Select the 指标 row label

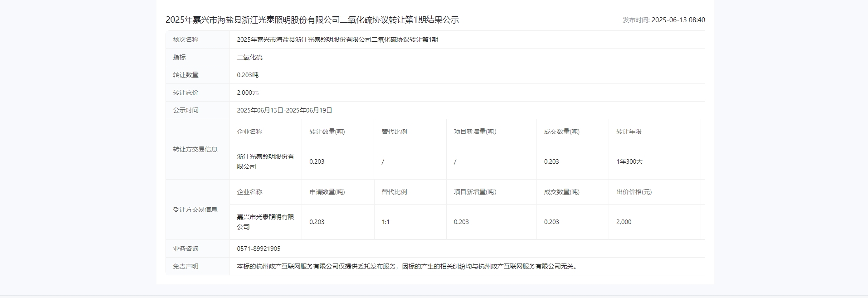pos(179,57)
